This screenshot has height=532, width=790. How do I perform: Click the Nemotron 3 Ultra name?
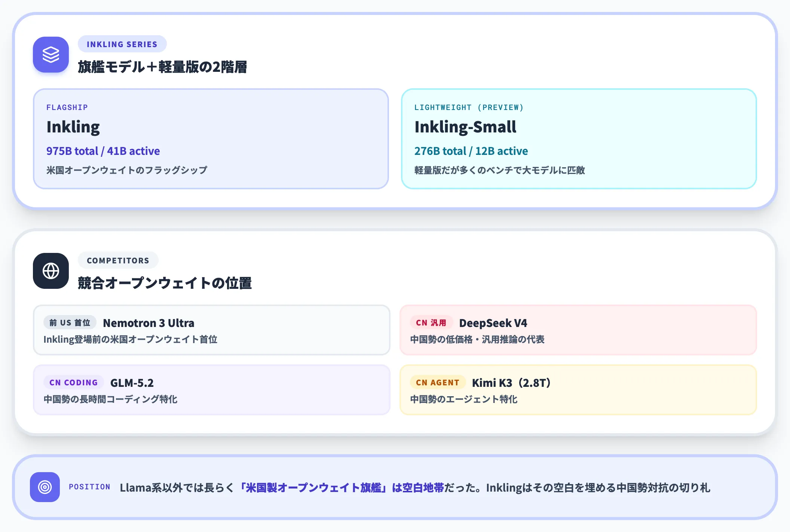(149, 323)
